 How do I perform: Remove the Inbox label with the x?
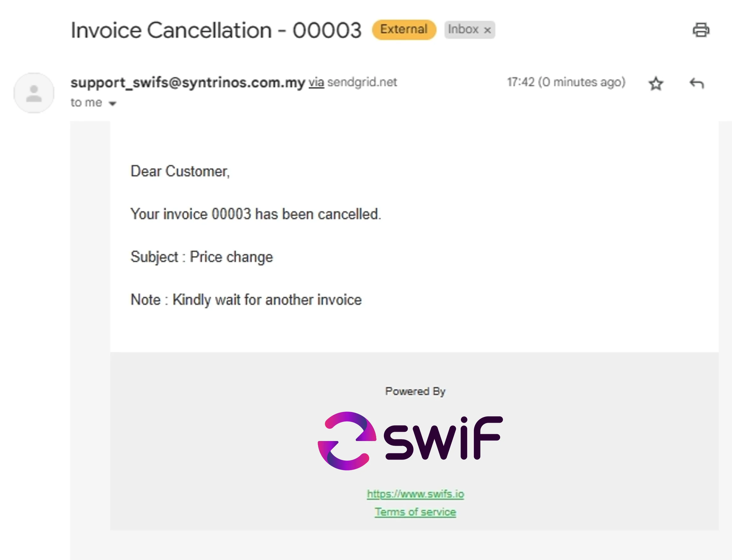tap(487, 30)
